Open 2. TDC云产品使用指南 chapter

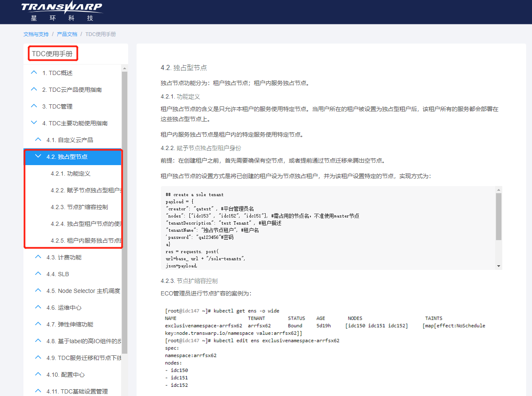coord(72,90)
